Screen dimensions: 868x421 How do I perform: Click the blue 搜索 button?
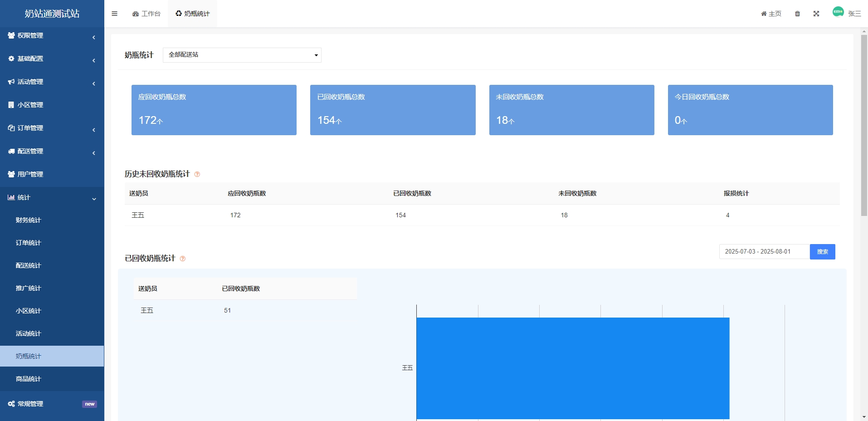(x=822, y=252)
